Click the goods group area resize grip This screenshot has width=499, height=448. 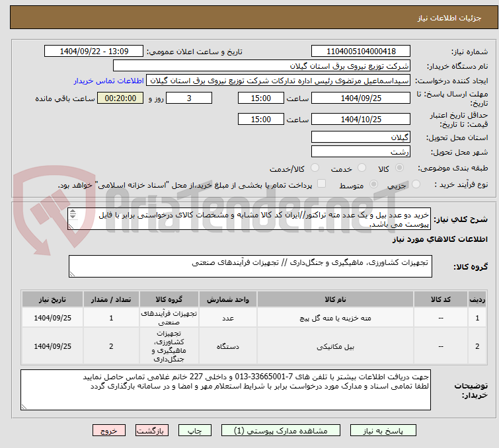pos(72,274)
